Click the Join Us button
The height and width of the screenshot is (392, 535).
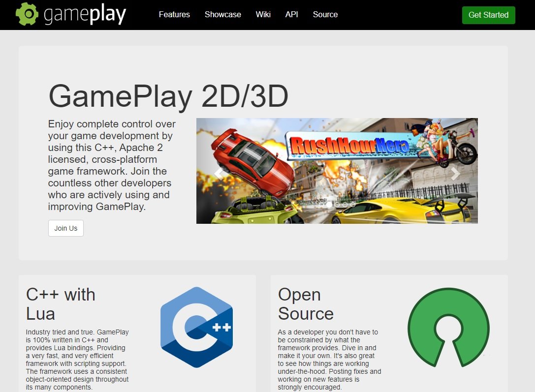click(x=66, y=228)
